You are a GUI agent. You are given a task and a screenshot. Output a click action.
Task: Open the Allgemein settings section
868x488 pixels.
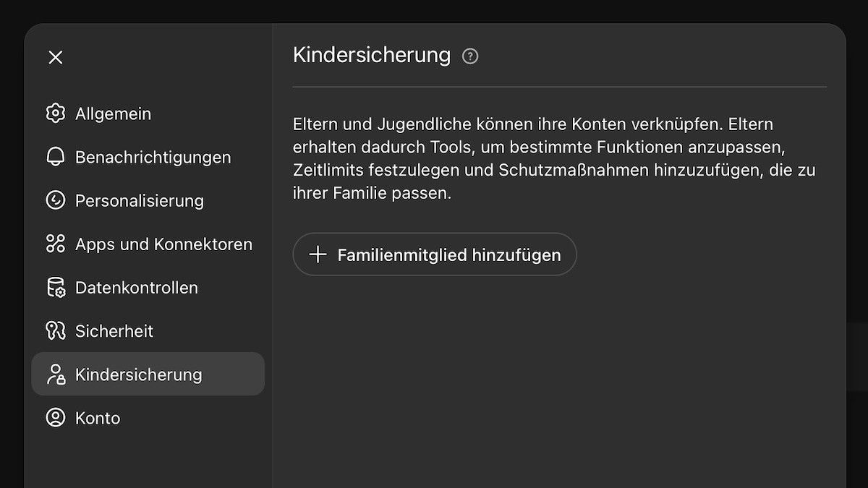(113, 114)
